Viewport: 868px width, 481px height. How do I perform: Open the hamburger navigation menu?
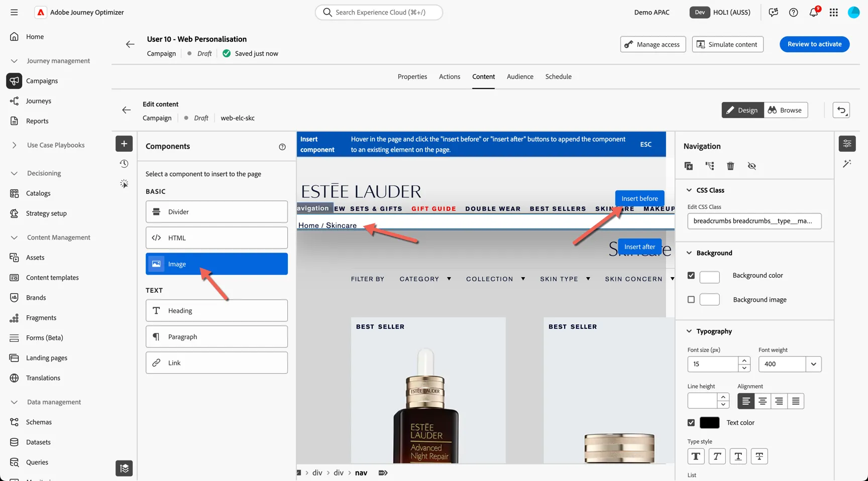coord(14,12)
